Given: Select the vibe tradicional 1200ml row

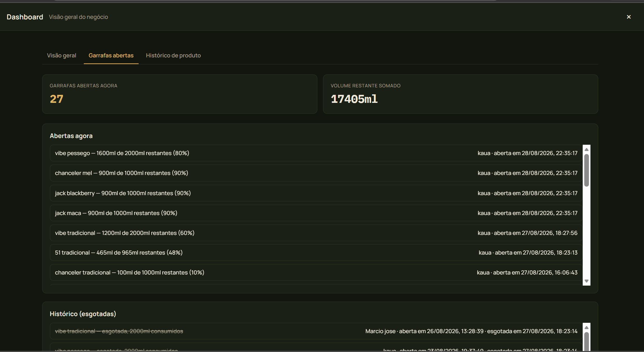Looking at the screenshot, I should pos(316,233).
